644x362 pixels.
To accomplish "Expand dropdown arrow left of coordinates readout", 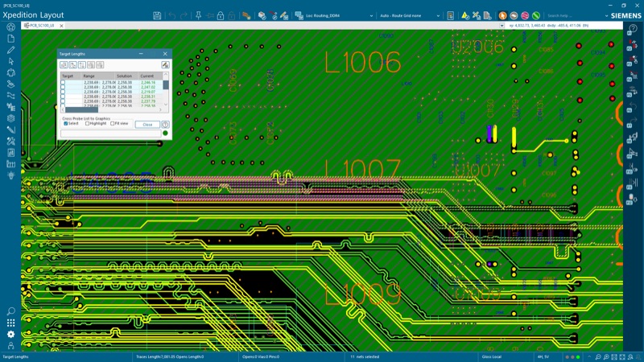I will [502, 26].
